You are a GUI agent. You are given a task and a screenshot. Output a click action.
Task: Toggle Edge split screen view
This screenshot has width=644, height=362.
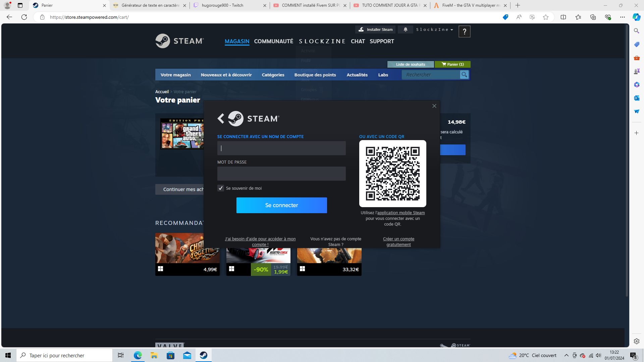(563, 17)
